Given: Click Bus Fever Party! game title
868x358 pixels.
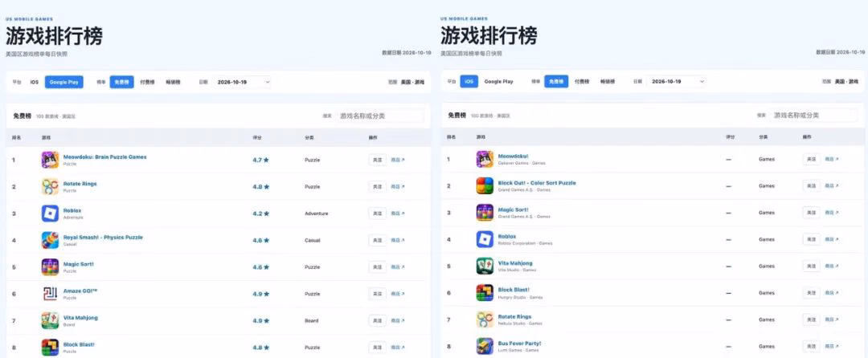Looking at the screenshot, I should click(x=519, y=344).
